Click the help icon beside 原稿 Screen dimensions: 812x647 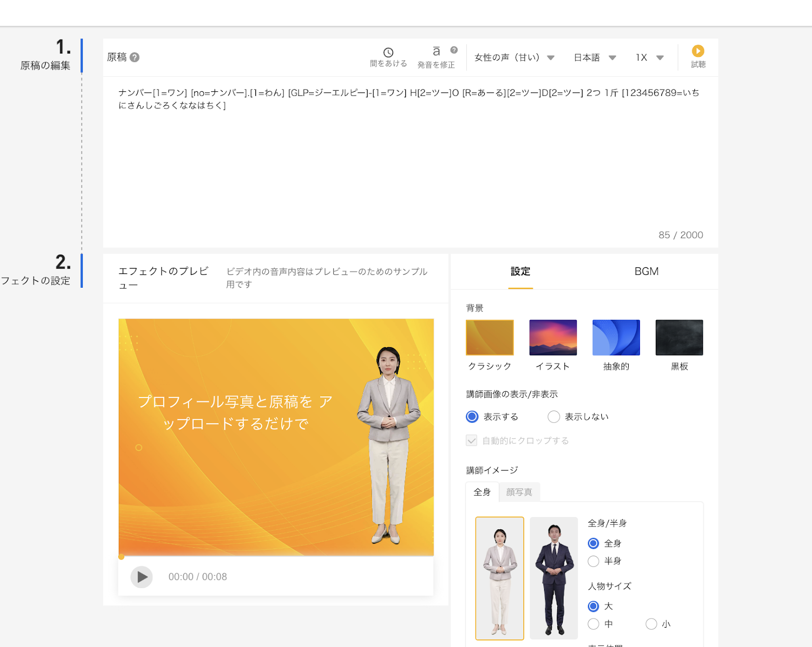134,57
